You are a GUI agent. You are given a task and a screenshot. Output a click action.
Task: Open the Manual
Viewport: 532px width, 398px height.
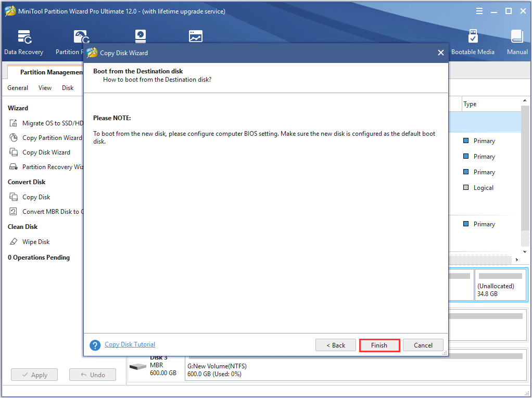[x=516, y=42]
